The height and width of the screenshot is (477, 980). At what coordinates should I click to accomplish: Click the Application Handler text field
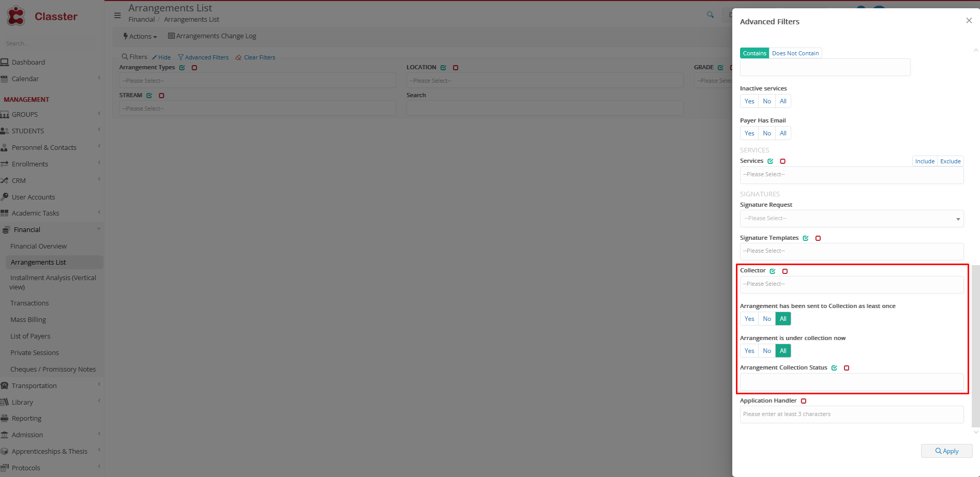click(851, 414)
